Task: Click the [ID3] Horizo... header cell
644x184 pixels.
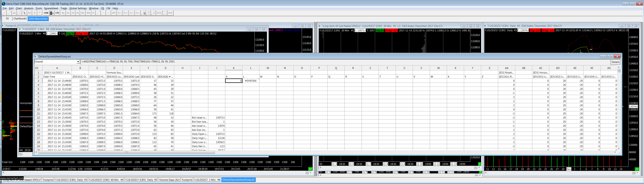Action: (x=541, y=72)
